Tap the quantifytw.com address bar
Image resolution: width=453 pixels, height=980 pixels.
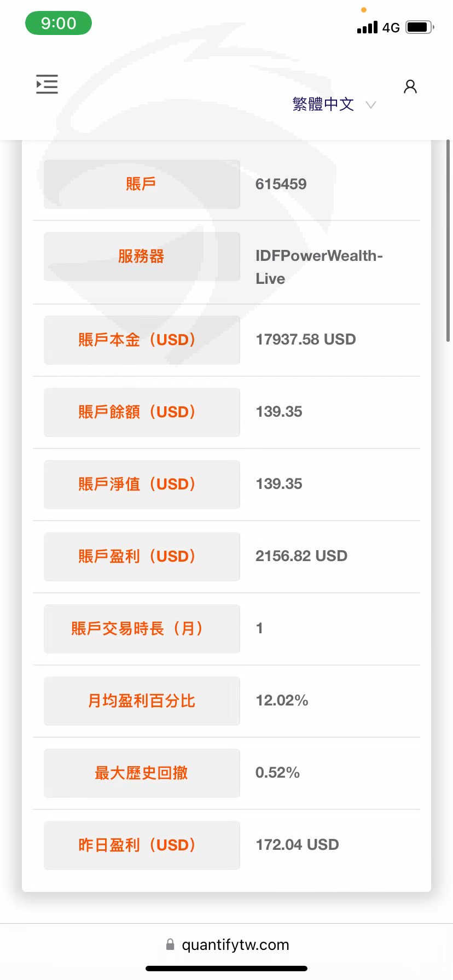235,944
